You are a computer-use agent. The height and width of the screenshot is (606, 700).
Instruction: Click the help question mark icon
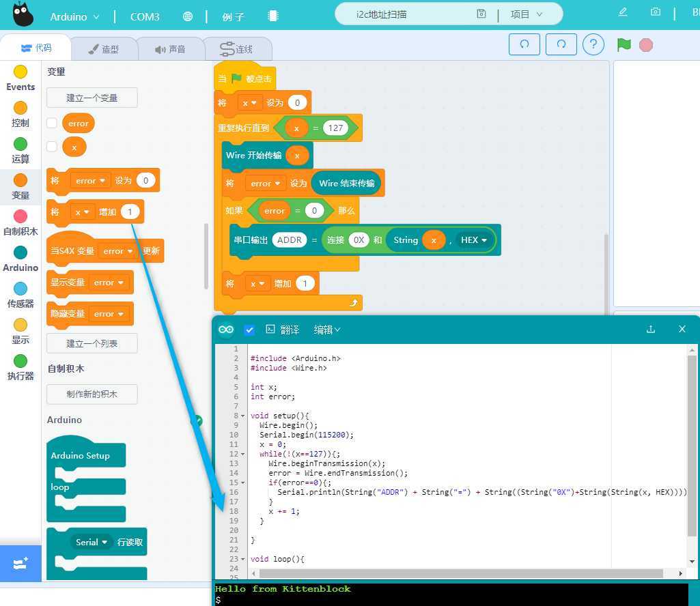(593, 44)
